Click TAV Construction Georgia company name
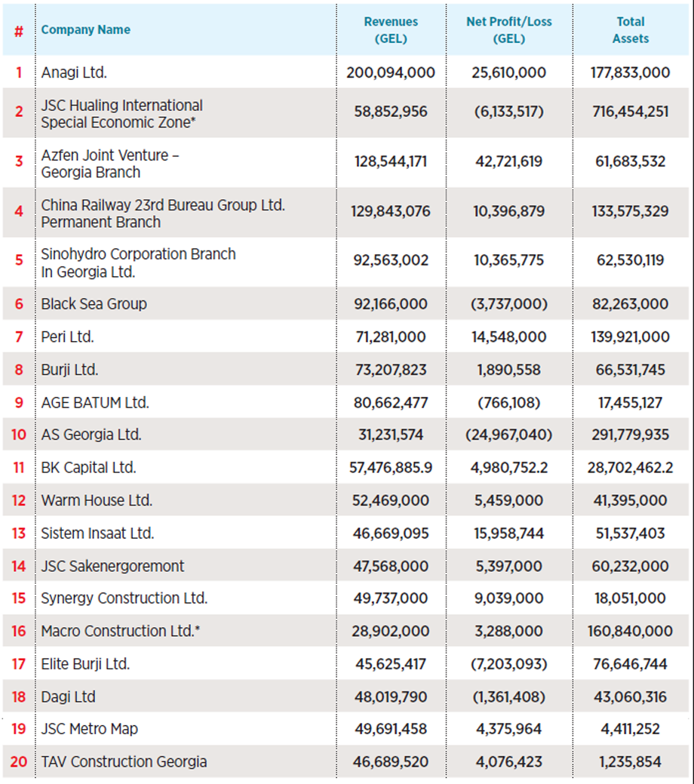The height and width of the screenshot is (784, 694). [x=124, y=762]
